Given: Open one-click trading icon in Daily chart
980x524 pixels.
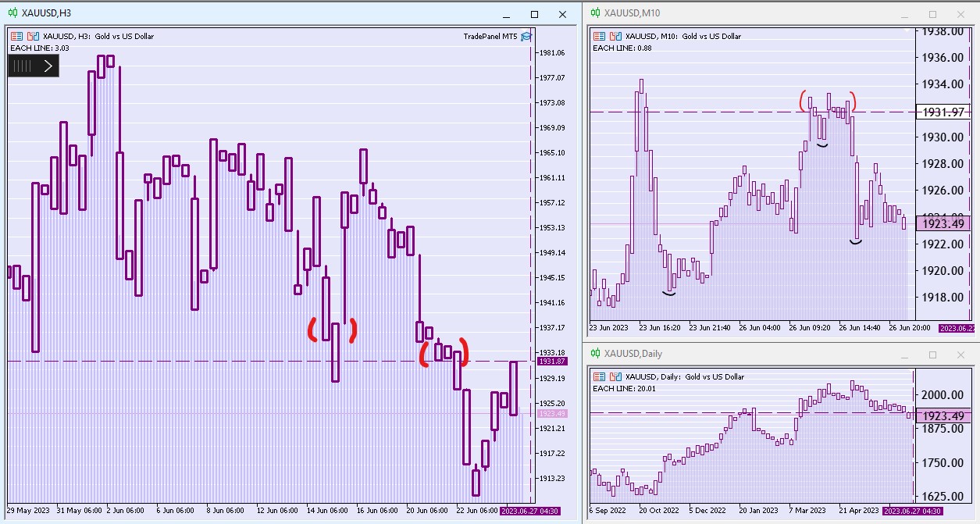Looking at the screenshot, I should [599, 376].
